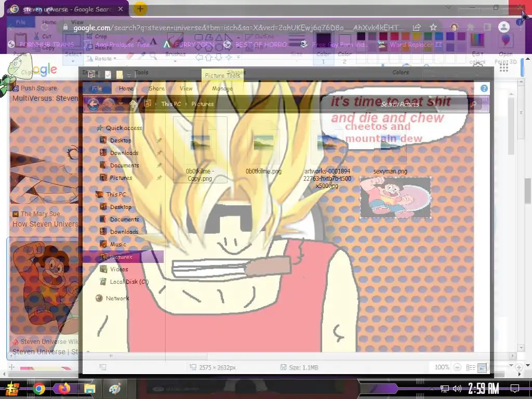Open Explorer recent locations dropdown arrow
Viewport: 532px width, 399px height.
pyautogui.click(x=121, y=104)
